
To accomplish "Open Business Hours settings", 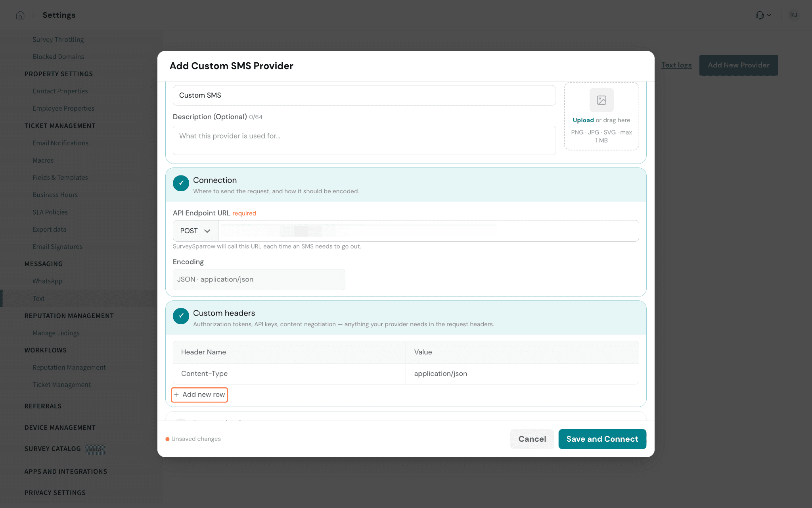I will tap(55, 195).
